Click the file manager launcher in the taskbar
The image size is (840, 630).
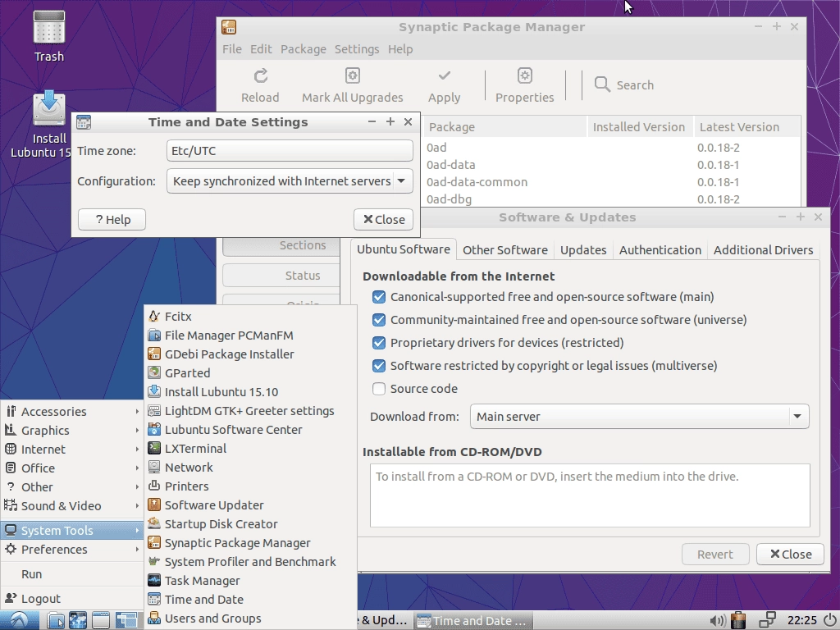click(55, 620)
